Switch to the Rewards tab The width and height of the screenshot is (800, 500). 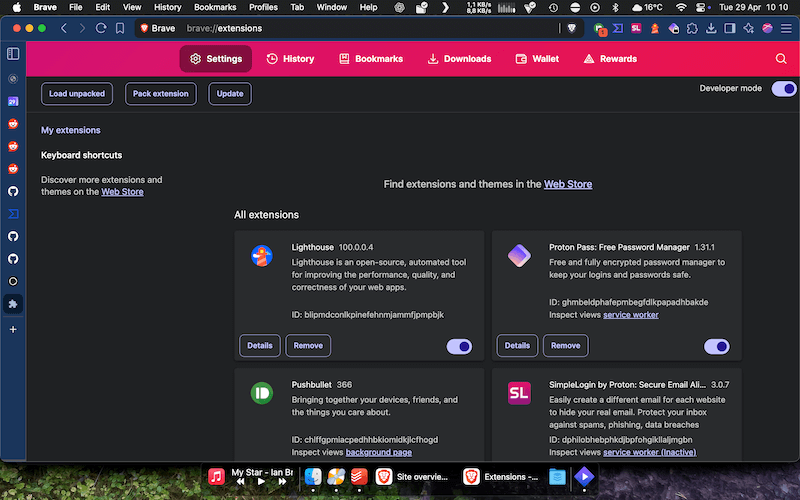pyautogui.click(x=610, y=59)
